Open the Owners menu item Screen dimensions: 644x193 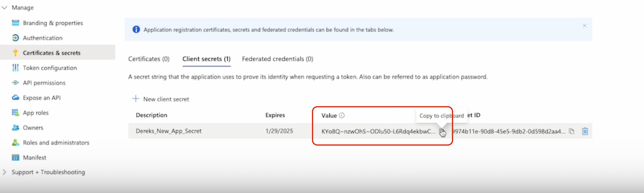pyautogui.click(x=33, y=128)
